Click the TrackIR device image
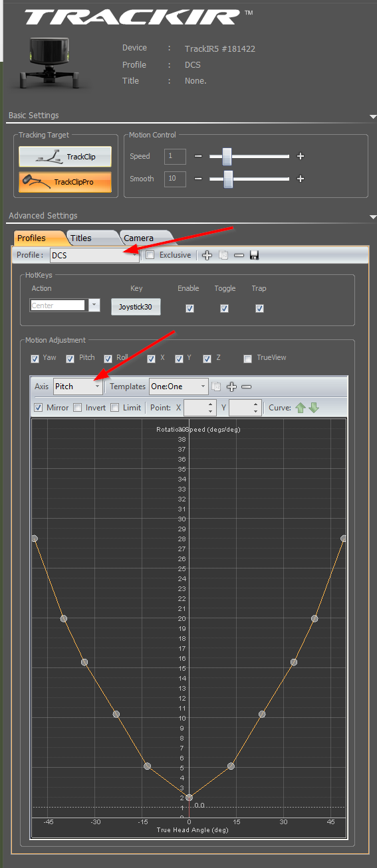This screenshot has width=377, height=868. coord(48,64)
